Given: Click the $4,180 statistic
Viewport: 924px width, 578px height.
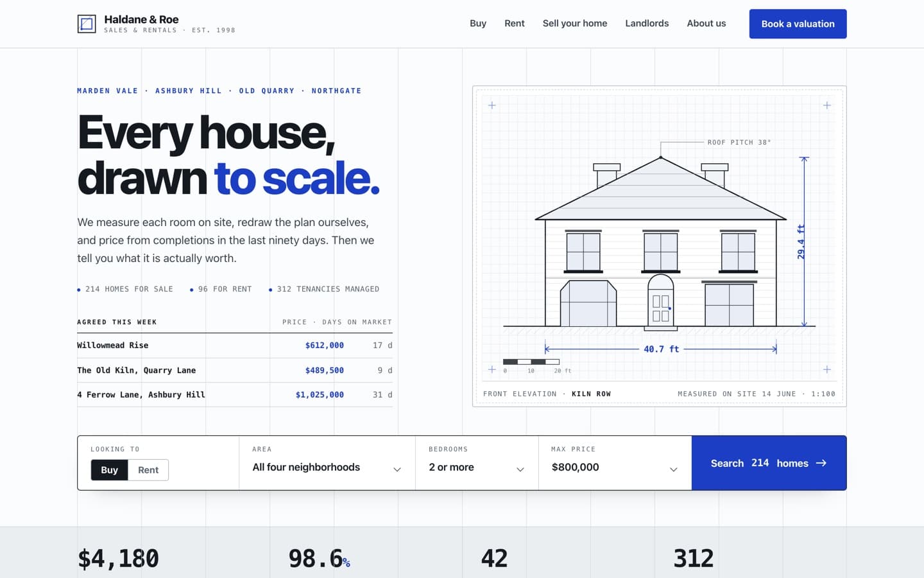Looking at the screenshot, I should tap(119, 559).
